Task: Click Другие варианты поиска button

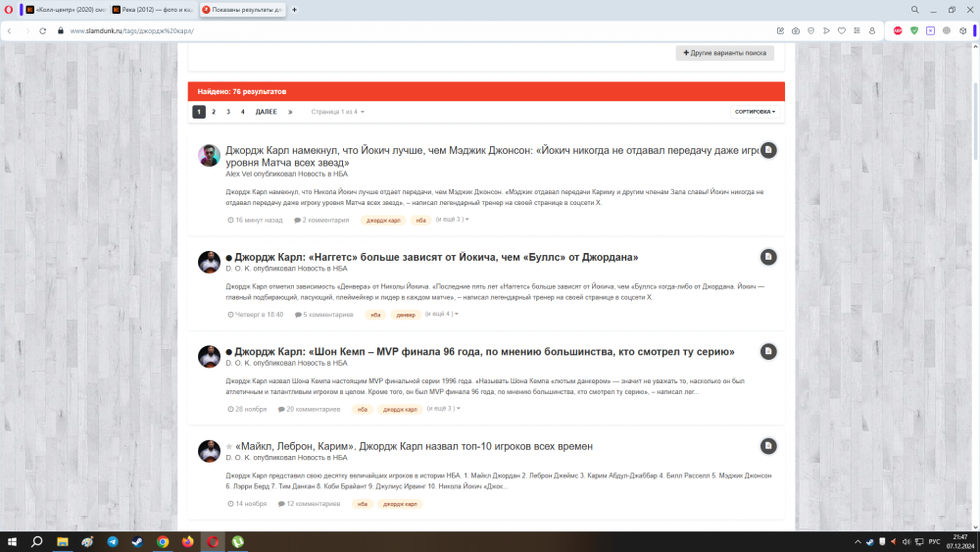Action: pyautogui.click(x=724, y=53)
